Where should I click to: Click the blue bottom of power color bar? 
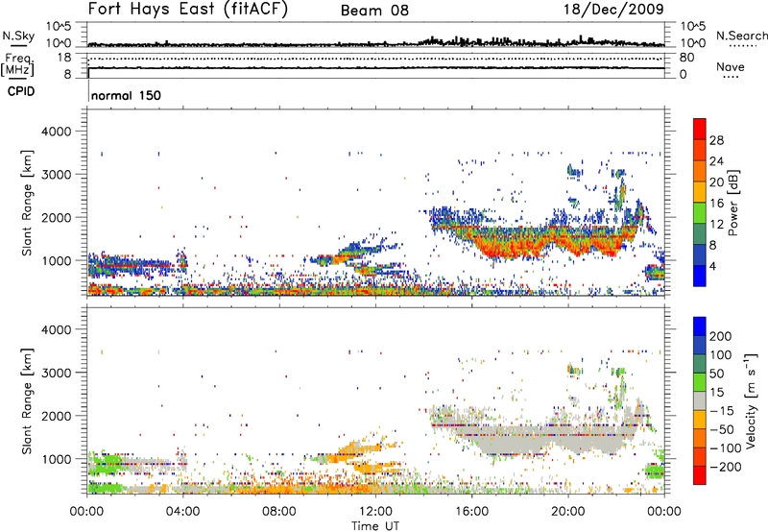pyautogui.click(x=700, y=277)
